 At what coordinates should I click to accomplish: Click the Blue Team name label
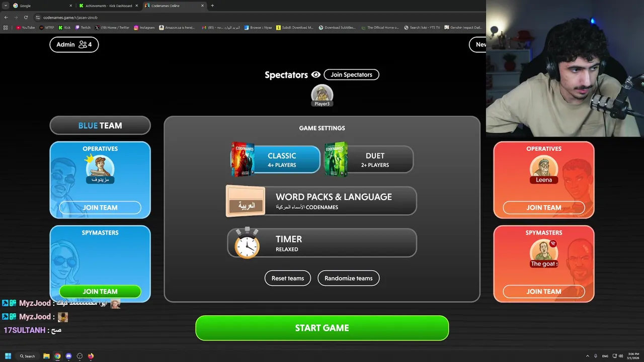tap(100, 126)
